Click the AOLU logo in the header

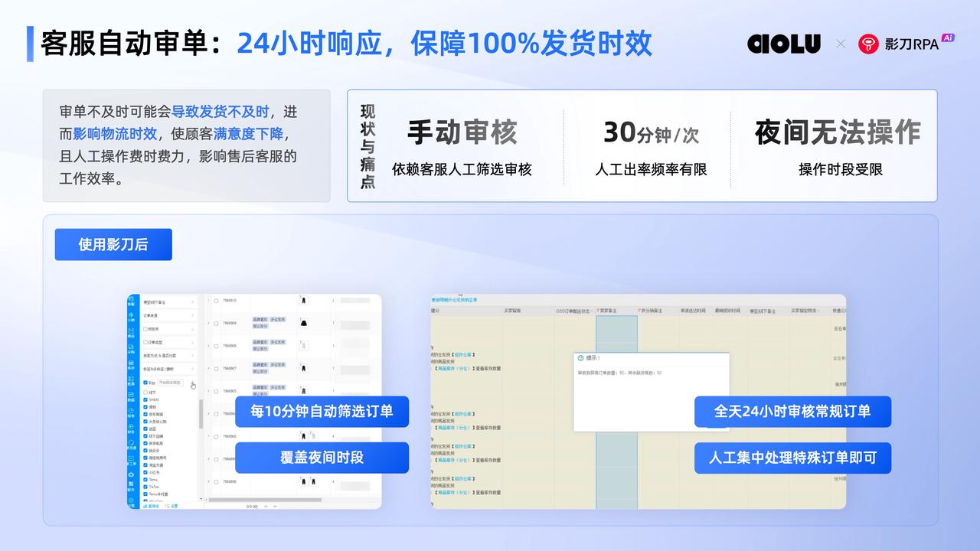(x=783, y=44)
